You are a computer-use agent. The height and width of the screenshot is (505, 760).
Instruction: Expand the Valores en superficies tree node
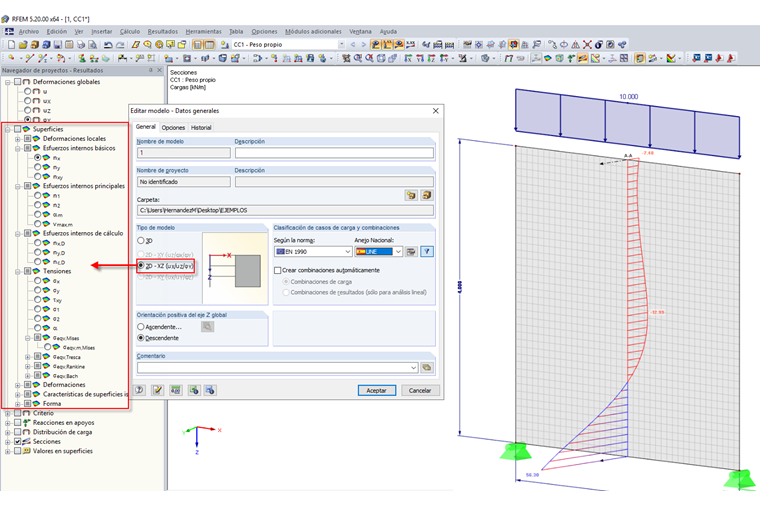coord(8,451)
